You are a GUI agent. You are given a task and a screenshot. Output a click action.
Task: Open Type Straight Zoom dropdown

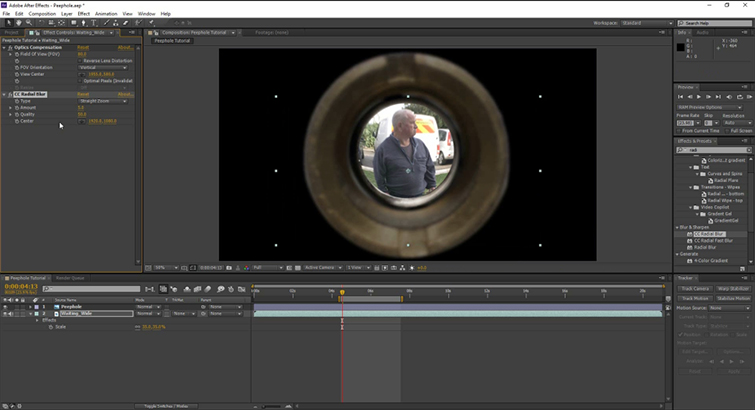tap(103, 101)
